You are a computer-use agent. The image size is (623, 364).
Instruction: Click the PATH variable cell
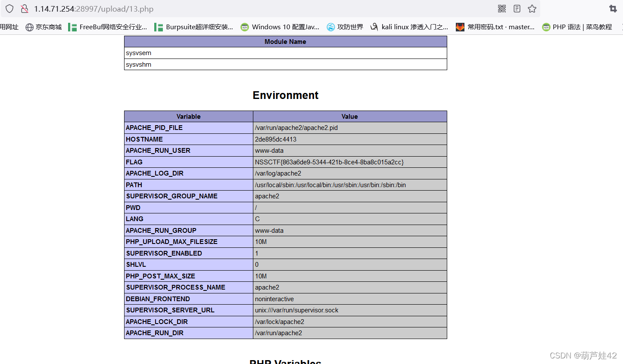(x=189, y=185)
